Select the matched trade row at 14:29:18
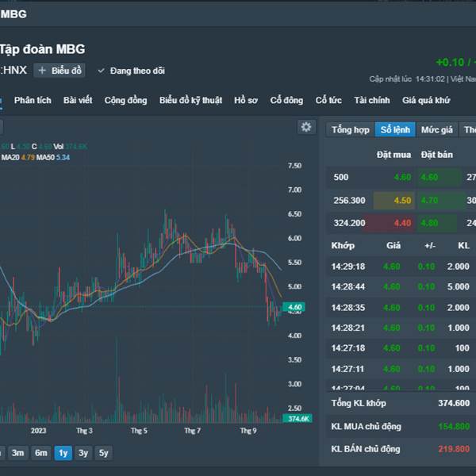476x476 pixels. coord(401,267)
